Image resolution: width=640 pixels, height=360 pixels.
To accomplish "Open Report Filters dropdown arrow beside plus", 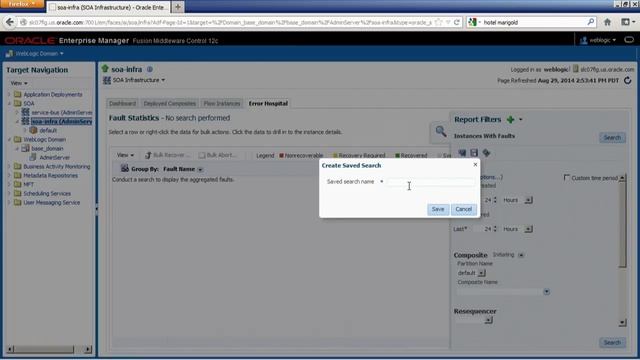I will [x=520, y=120].
